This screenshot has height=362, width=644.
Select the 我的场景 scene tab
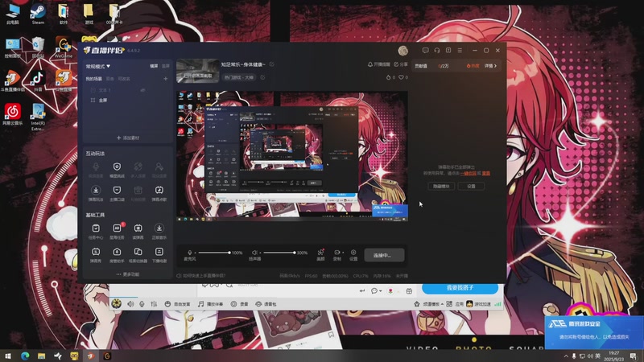[x=93, y=79]
